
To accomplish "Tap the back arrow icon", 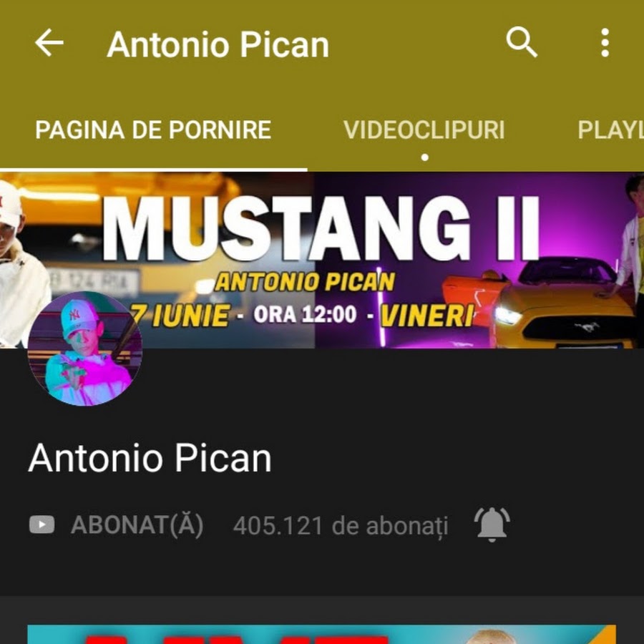I will (49, 42).
